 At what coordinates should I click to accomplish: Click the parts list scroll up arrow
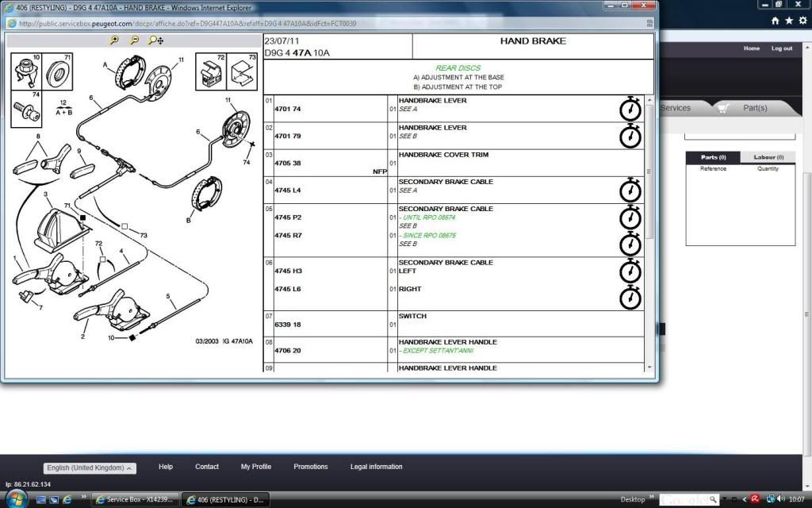(x=649, y=99)
